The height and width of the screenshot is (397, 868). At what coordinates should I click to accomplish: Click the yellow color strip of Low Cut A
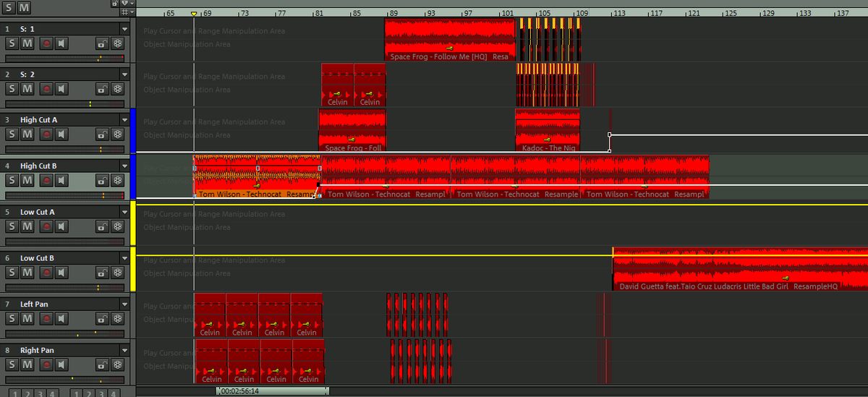pos(133,223)
